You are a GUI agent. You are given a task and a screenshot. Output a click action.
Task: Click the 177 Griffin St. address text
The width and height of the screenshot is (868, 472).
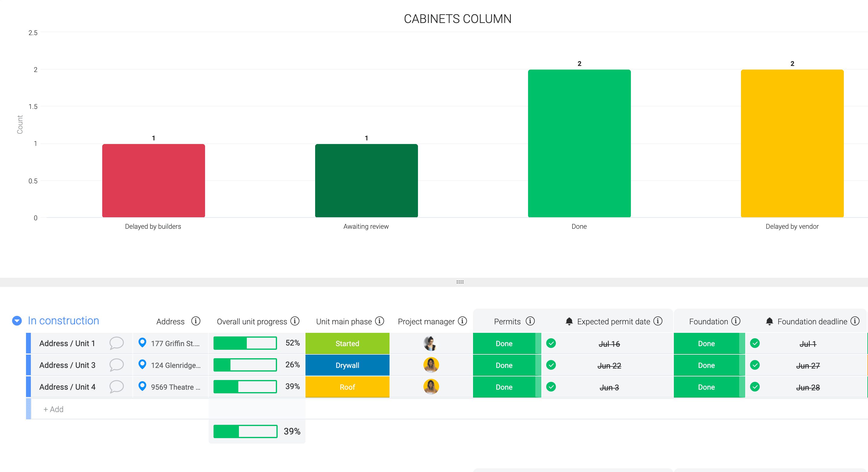pos(175,343)
